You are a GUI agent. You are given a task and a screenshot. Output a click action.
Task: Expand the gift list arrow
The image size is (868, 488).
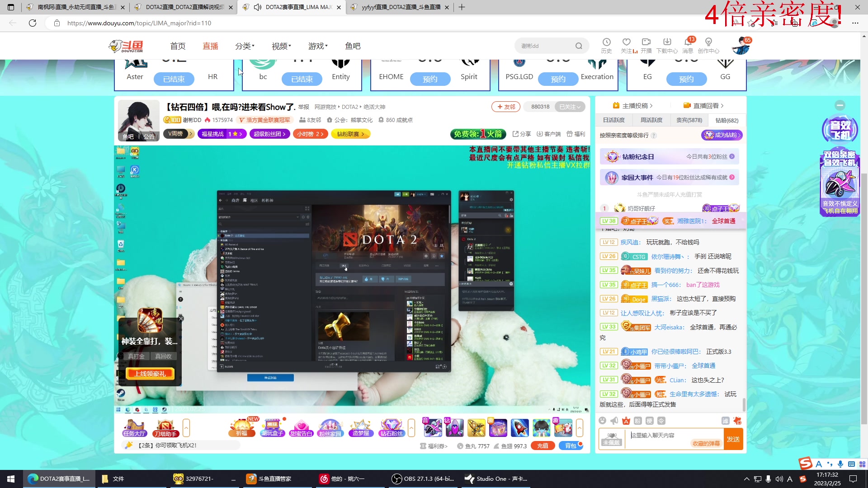tap(580, 427)
